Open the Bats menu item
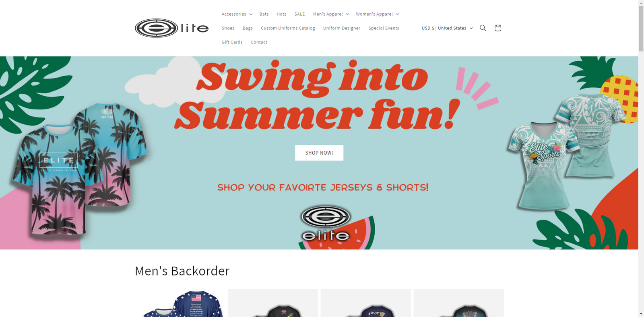This screenshot has height=317, width=644. click(x=264, y=14)
